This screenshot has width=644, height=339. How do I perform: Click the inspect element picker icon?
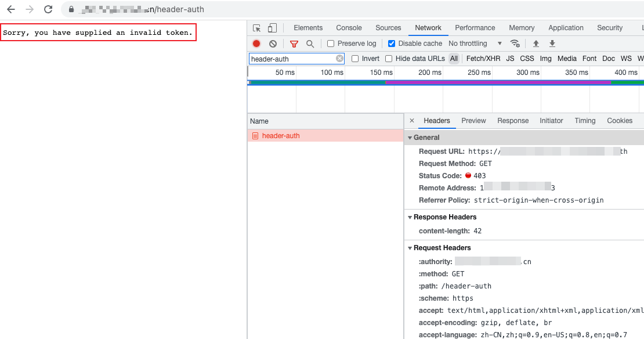[x=257, y=28]
